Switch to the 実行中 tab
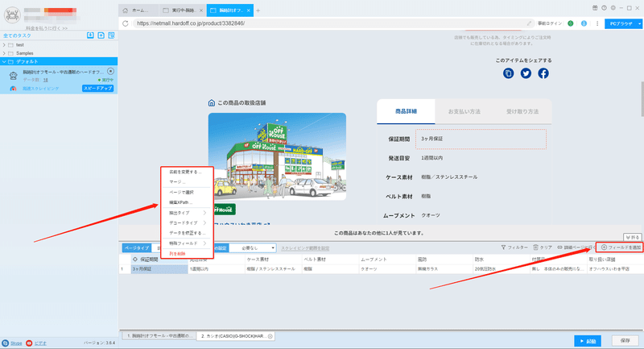 (181, 10)
